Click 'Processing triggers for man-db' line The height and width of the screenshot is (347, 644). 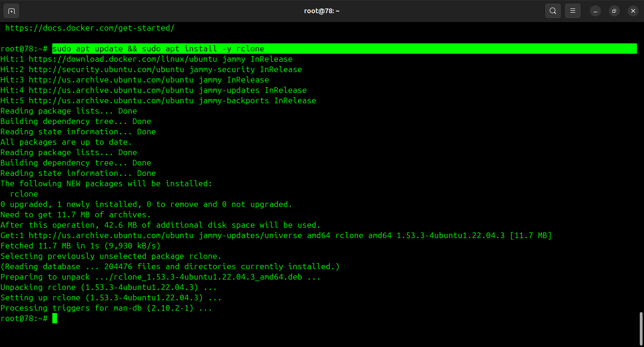(107, 308)
